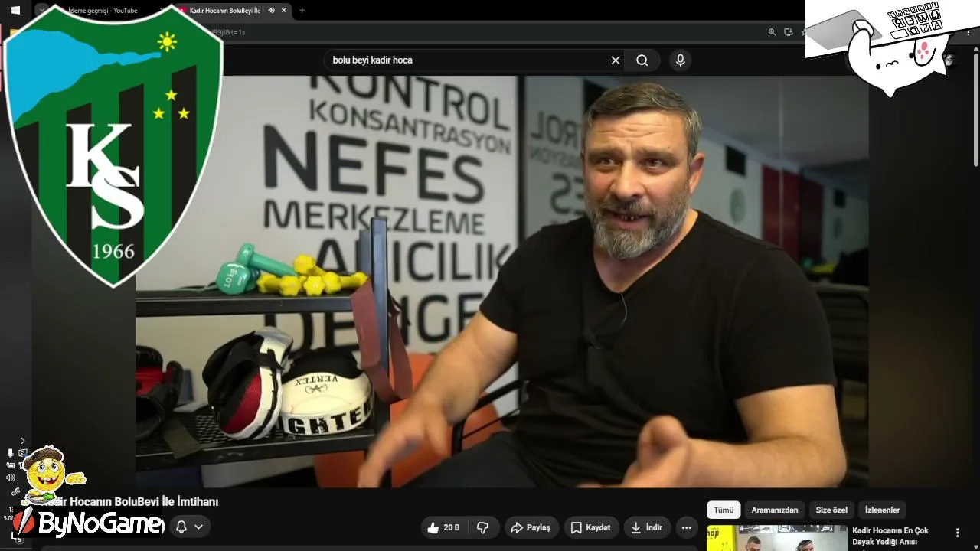Dislike the video

483,527
